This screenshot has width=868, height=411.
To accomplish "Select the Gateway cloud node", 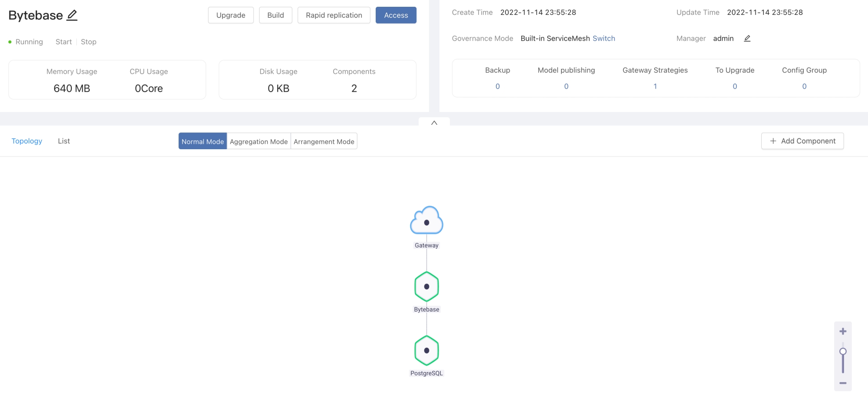I will tap(427, 220).
